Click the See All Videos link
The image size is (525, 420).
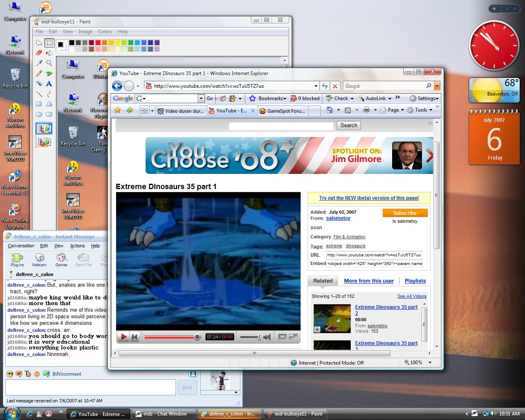[412, 296]
